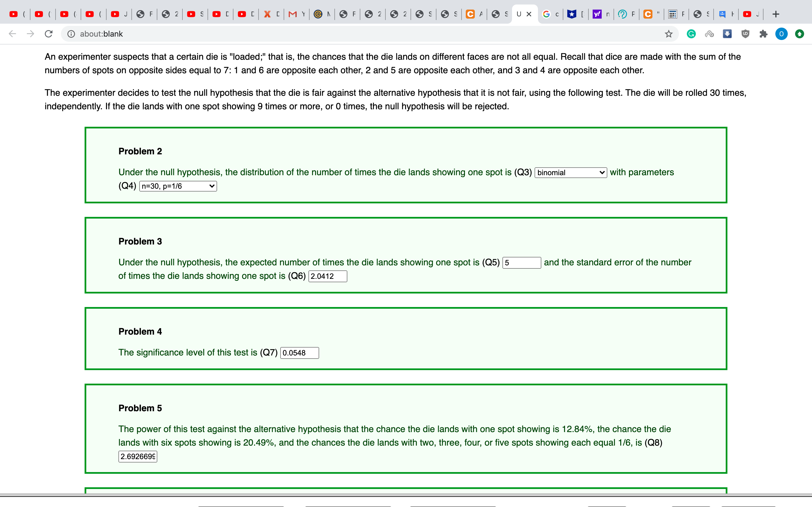
Task: Close the active about:blank tab
Action: (529, 14)
